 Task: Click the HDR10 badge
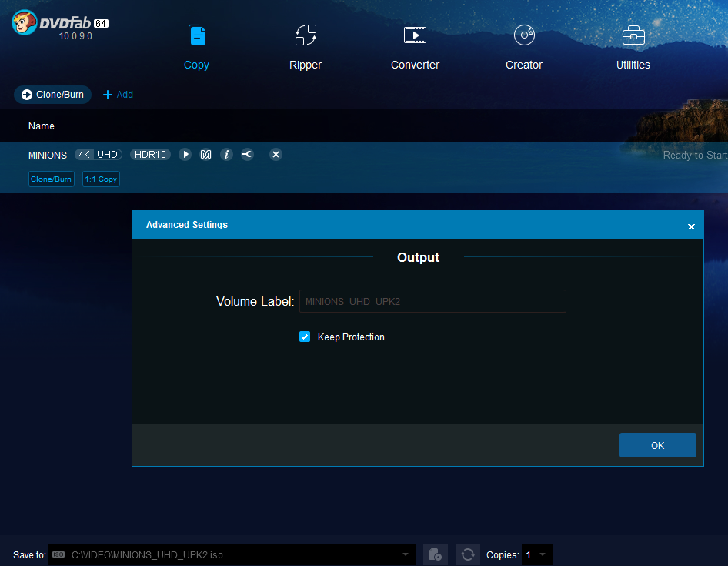click(150, 155)
